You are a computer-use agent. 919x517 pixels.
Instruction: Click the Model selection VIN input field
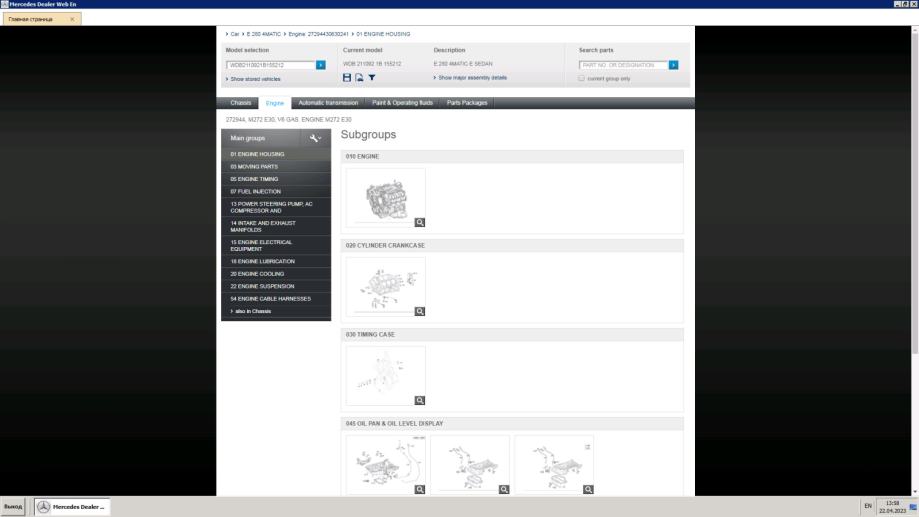(271, 65)
